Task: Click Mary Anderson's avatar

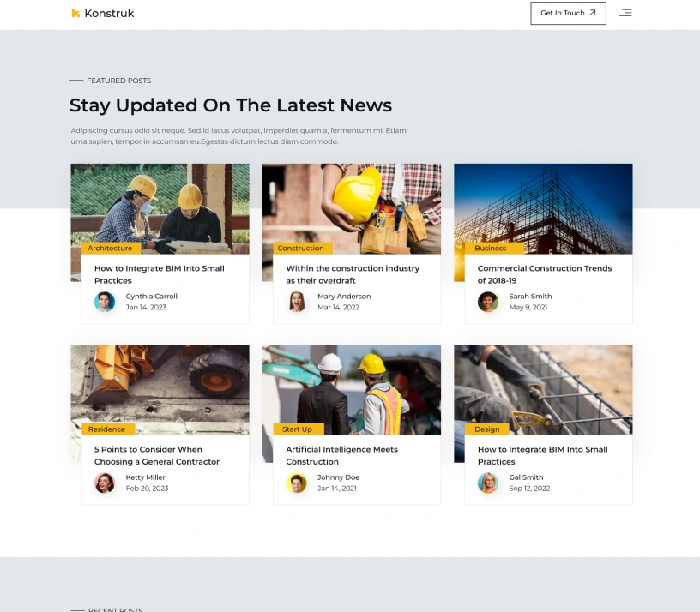Action: pos(297,302)
